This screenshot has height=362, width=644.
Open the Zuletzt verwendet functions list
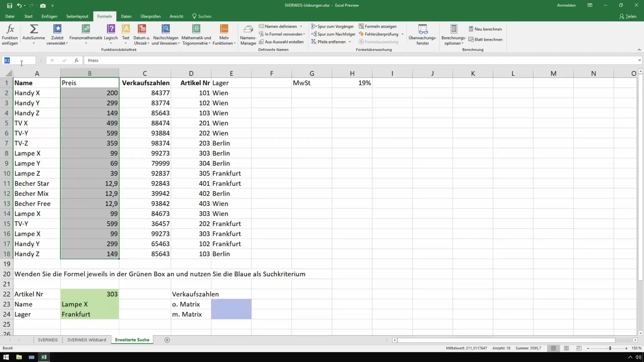(x=57, y=34)
